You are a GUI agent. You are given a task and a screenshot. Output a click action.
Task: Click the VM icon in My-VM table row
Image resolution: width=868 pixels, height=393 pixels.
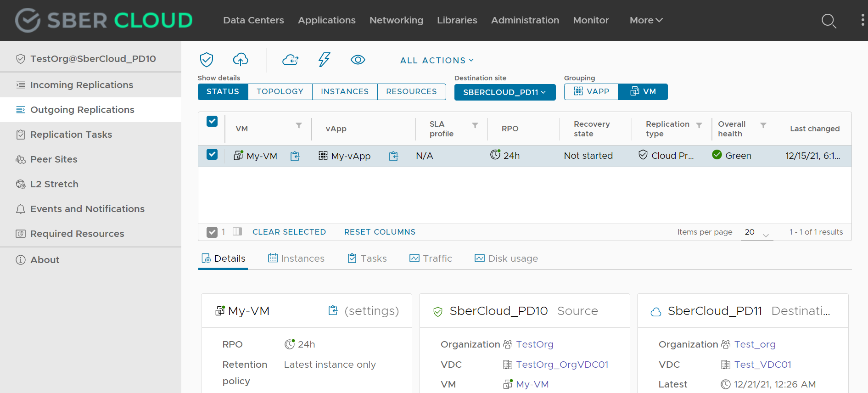pyautogui.click(x=238, y=155)
